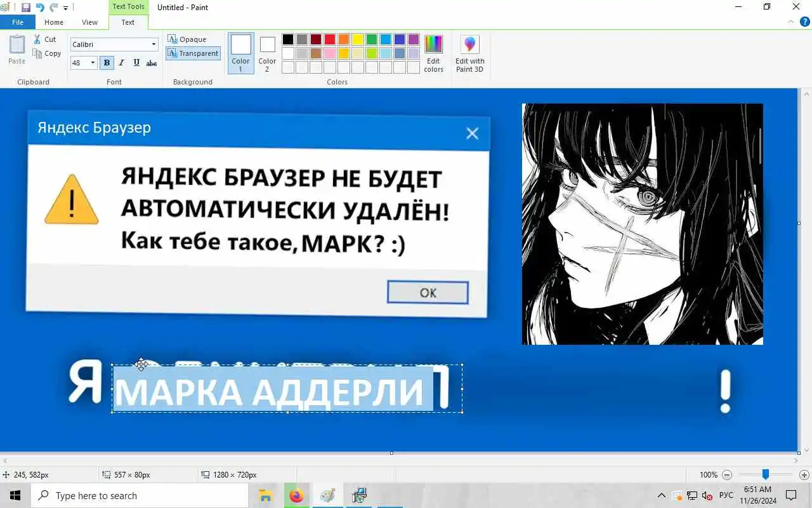812x508 pixels.
Task: Open File Explorer from taskbar
Action: click(266, 495)
